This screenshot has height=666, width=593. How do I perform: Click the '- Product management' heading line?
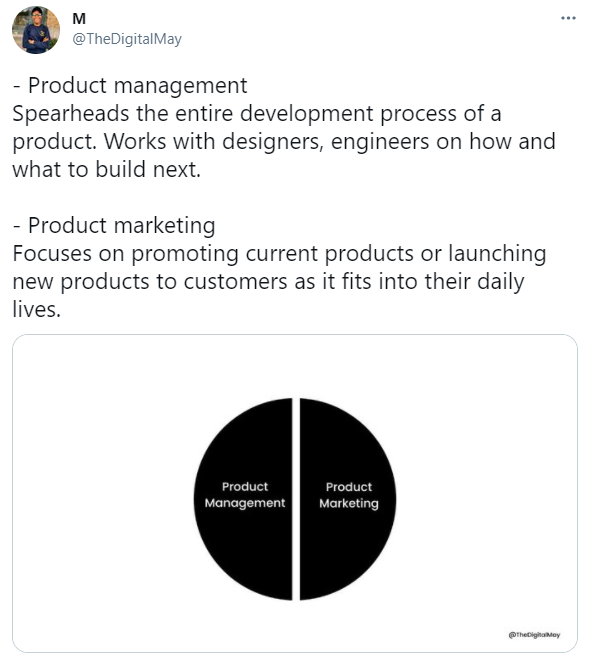[130, 85]
